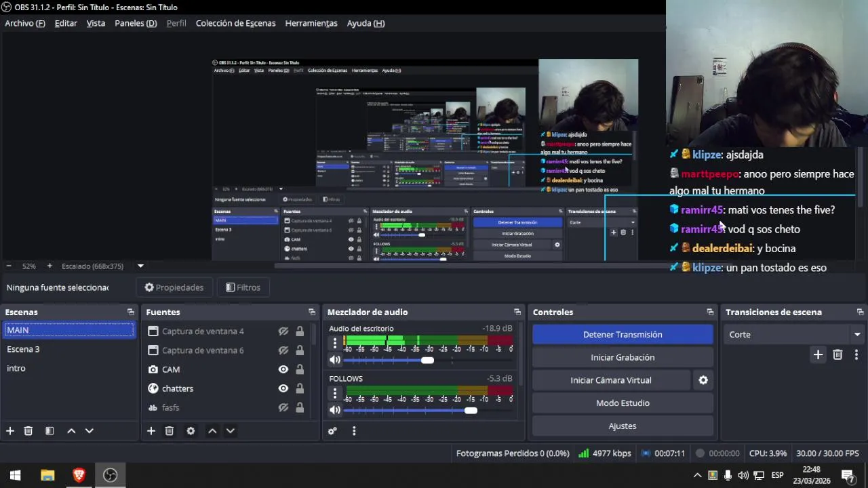Show Captura de ventana 6 source
Image resolution: width=868 pixels, height=488 pixels.
(283, 350)
